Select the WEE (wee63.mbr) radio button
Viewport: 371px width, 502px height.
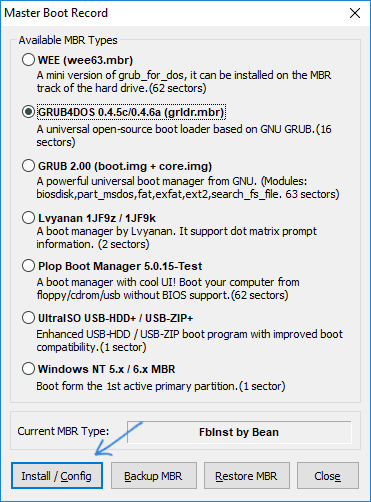click(28, 60)
